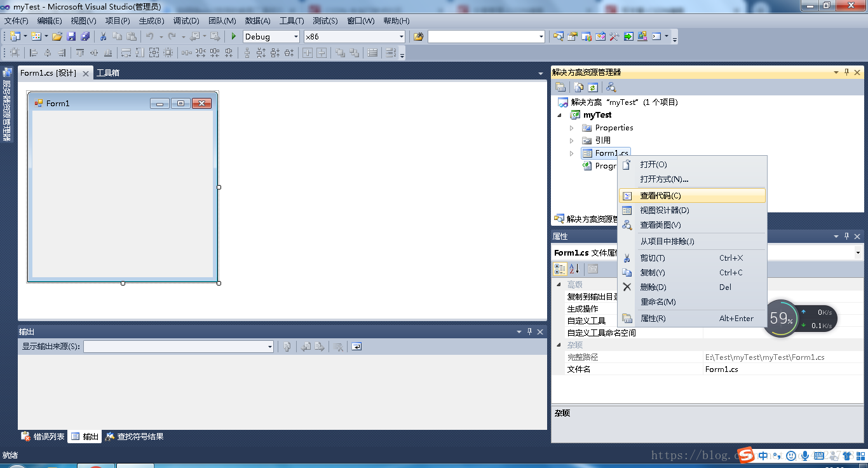This screenshot has height=468, width=868.
Task: Sort the properties alphabetically with the A-Z icon
Action: tap(574, 269)
